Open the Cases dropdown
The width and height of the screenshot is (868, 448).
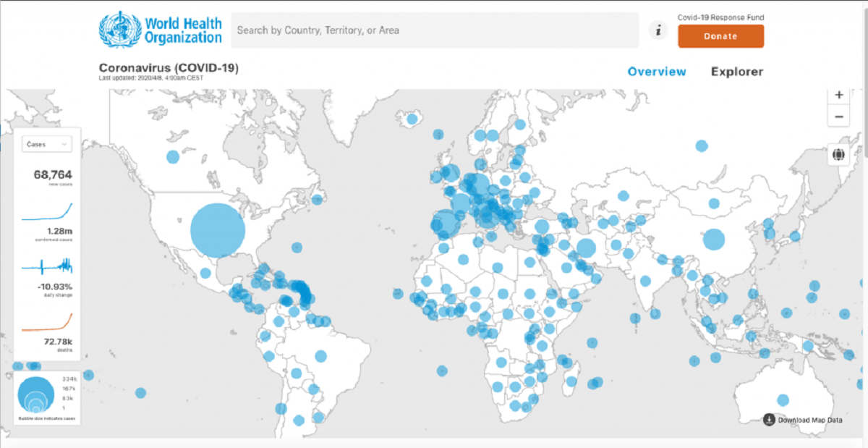point(46,145)
